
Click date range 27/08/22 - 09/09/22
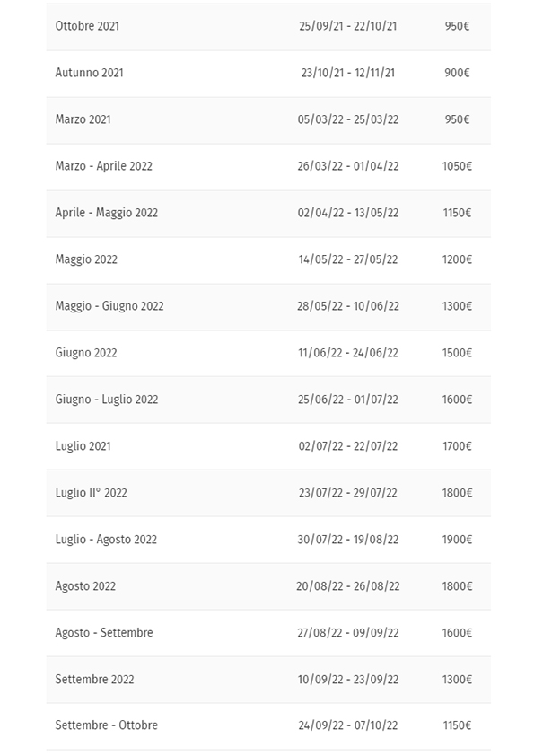348,633
